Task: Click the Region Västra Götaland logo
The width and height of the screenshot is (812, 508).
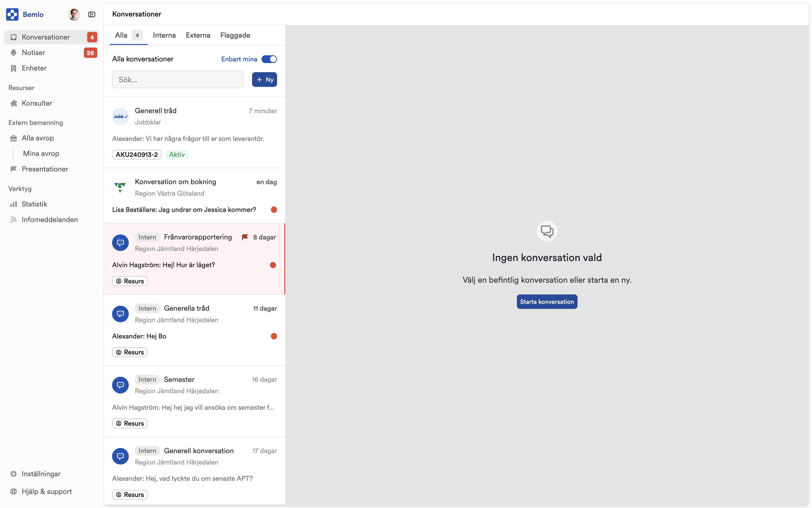Action: coord(121,187)
